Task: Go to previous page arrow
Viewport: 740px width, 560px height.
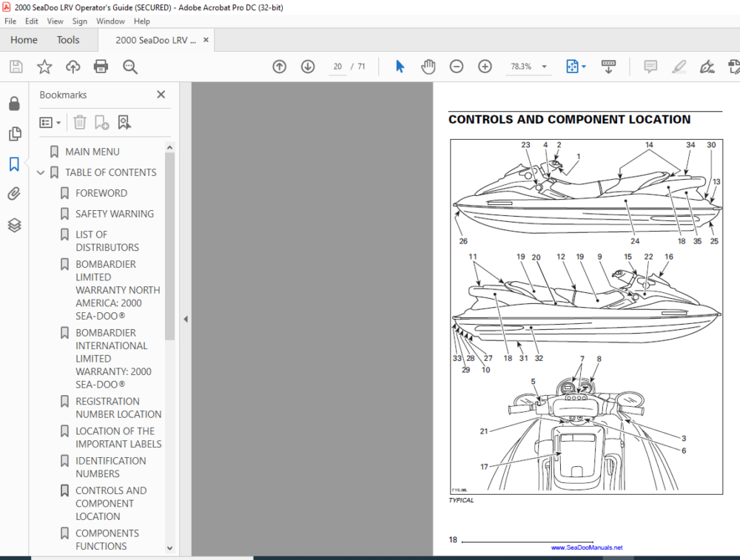Action: 280,67
